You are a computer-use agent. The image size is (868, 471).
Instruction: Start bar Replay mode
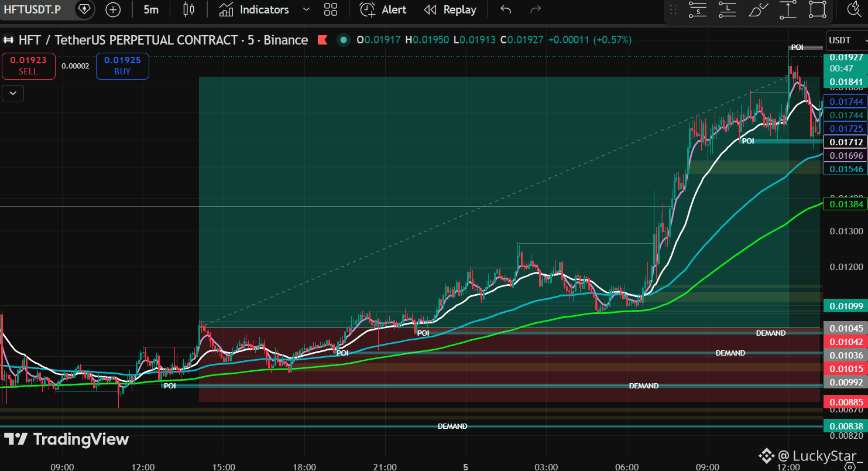450,10
